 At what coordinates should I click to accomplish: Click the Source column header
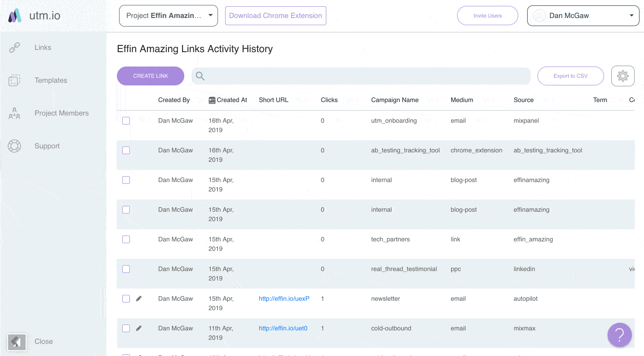[524, 100]
